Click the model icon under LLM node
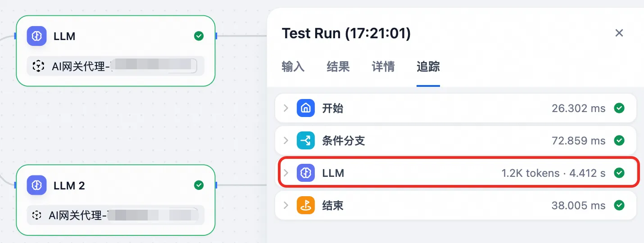The width and height of the screenshot is (644, 243). [39, 66]
